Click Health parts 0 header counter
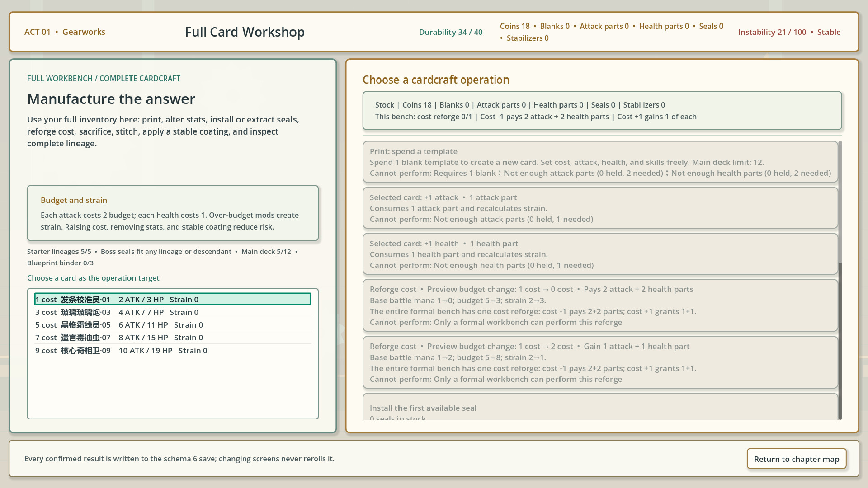 pyautogui.click(x=664, y=26)
